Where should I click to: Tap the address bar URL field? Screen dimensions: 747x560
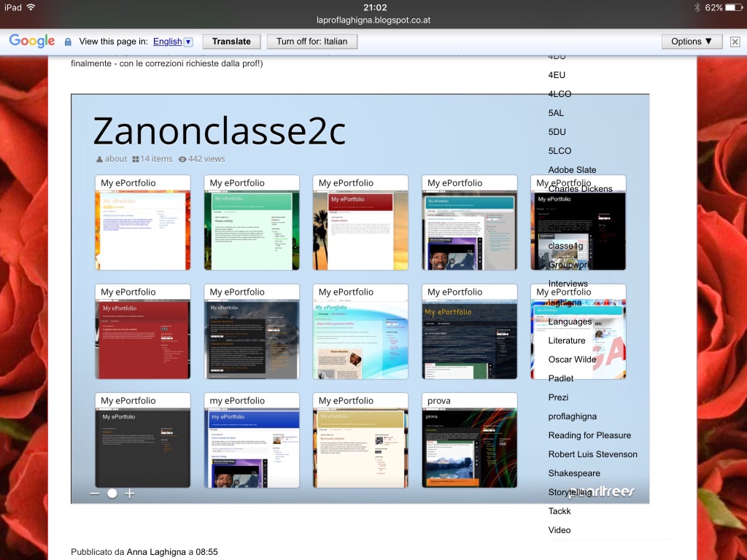(x=373, y=20)
